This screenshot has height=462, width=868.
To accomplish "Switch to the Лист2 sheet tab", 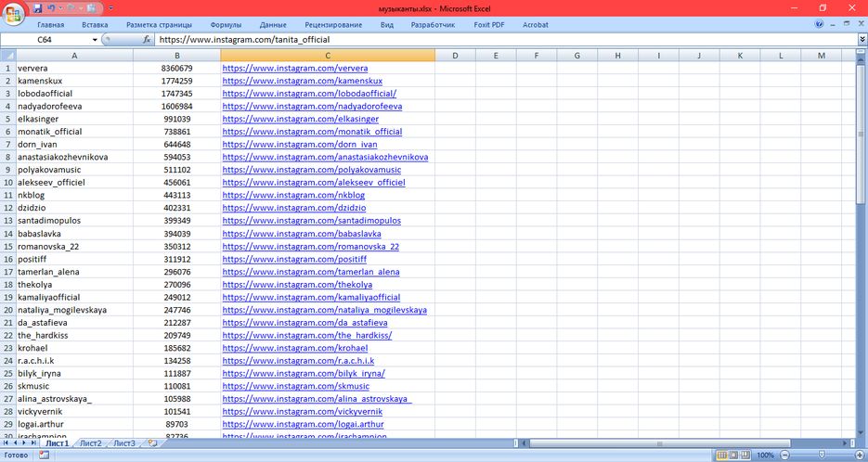I will pyautogui.click(x=91, y=443).
